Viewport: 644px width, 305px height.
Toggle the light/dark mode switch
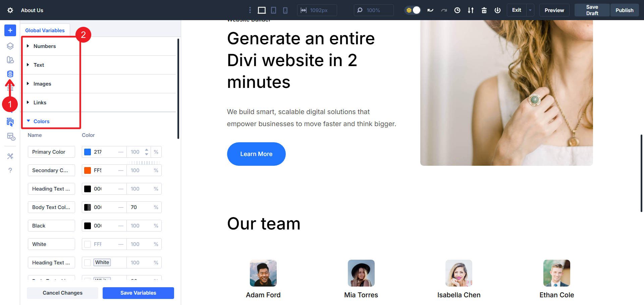412,10
